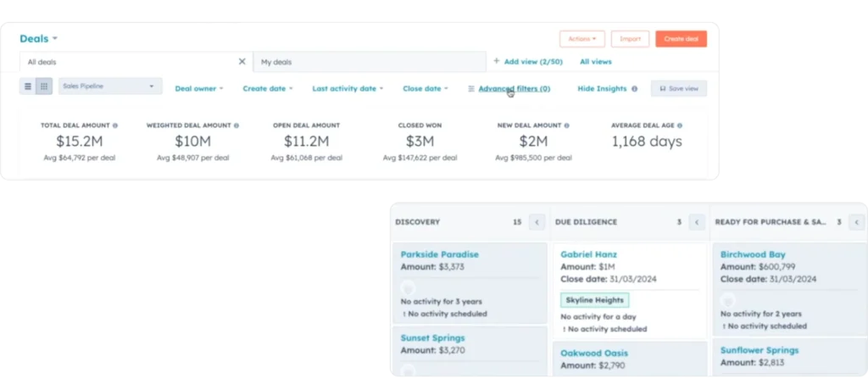868x384 pixels.
Task: Open the Close date filter dropdown
Action: (426, 88)
